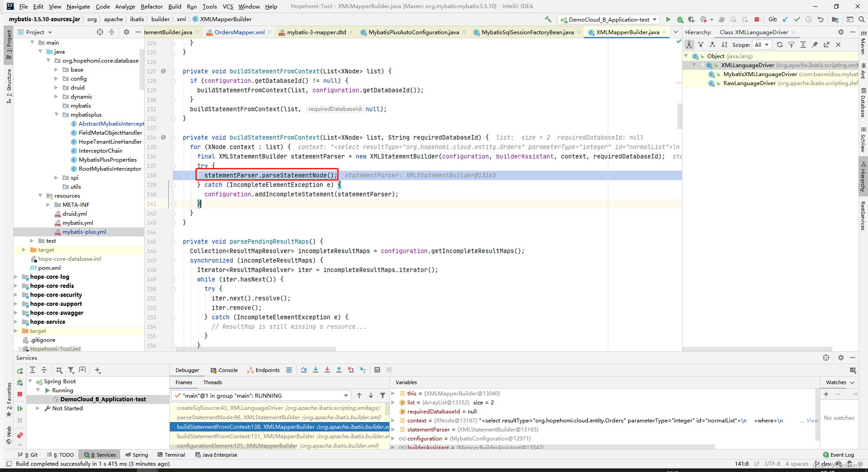
Task: Stop the service with the red square in the Services sidebar
Action: click(x=20, y=394)
